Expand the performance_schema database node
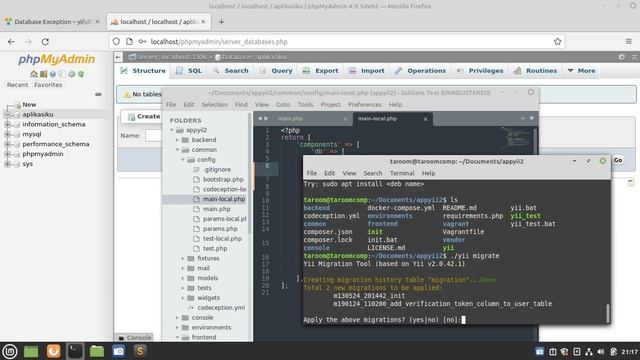Image resolution: width=640 pixels, height=360 pixels. pyautogui.click(x=7, y=144)
